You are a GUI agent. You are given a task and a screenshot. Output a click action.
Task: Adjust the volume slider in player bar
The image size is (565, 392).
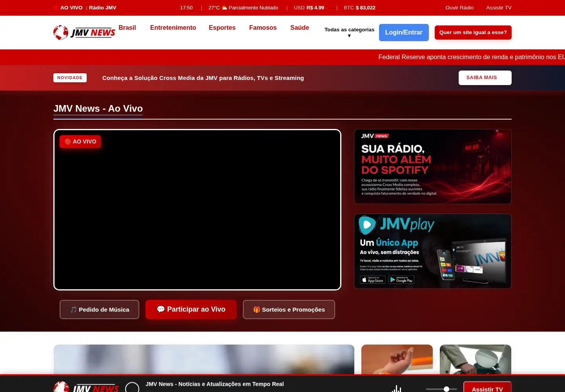(x=441, y=389)
